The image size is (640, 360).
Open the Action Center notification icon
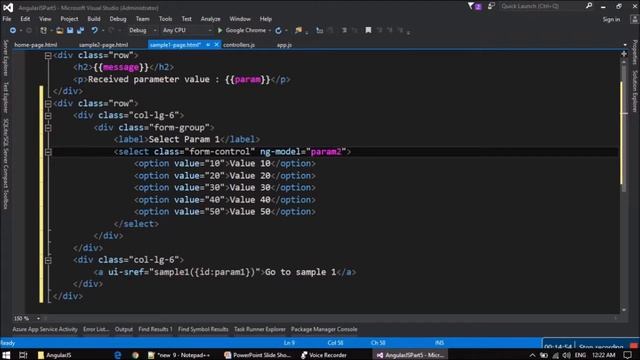pyautogui.click(x=628, y=355)
